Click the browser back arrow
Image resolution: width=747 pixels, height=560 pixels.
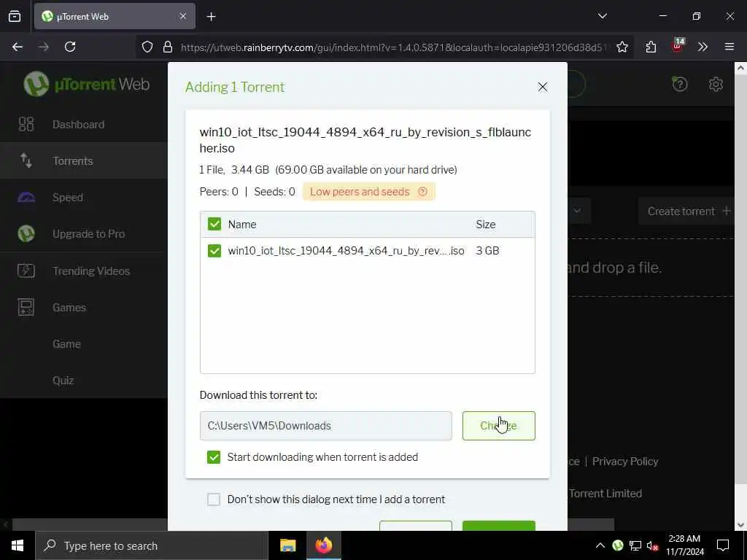18,47
